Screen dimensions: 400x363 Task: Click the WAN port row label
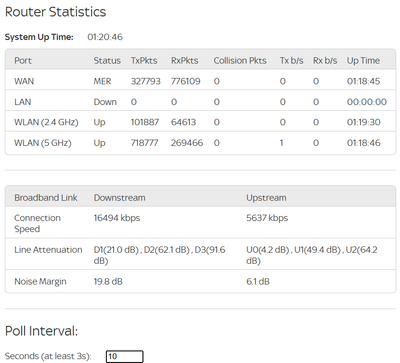click(x=24, y=81)
